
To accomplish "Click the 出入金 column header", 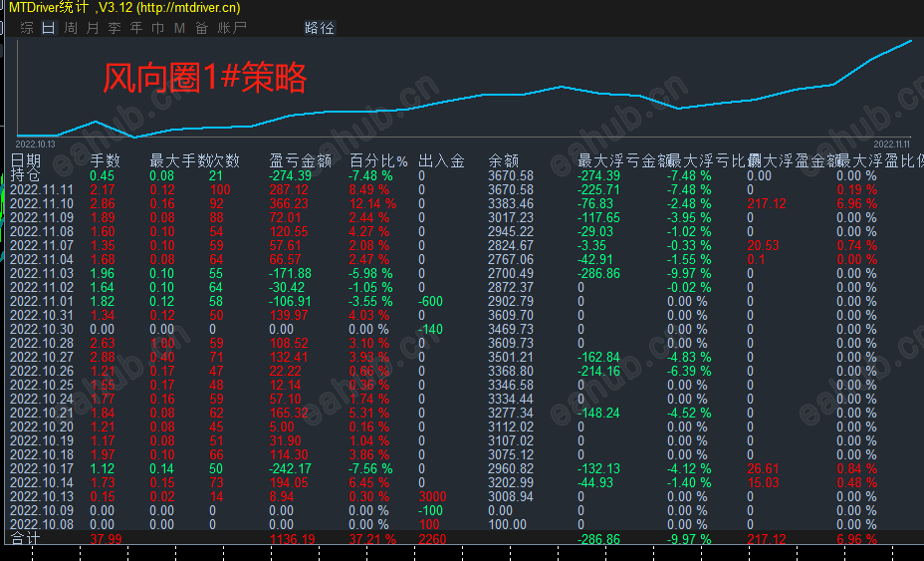I will click(x=441, y=160).
